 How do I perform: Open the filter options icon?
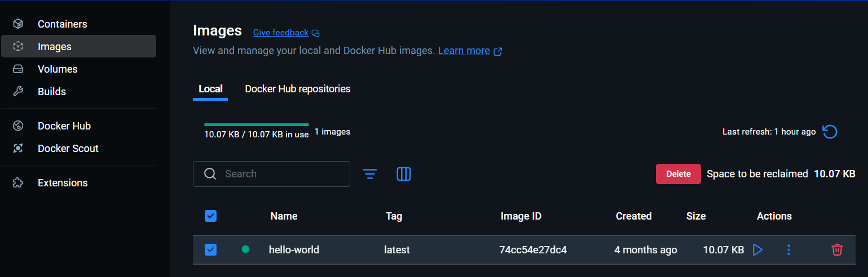(x=370, y=174)
